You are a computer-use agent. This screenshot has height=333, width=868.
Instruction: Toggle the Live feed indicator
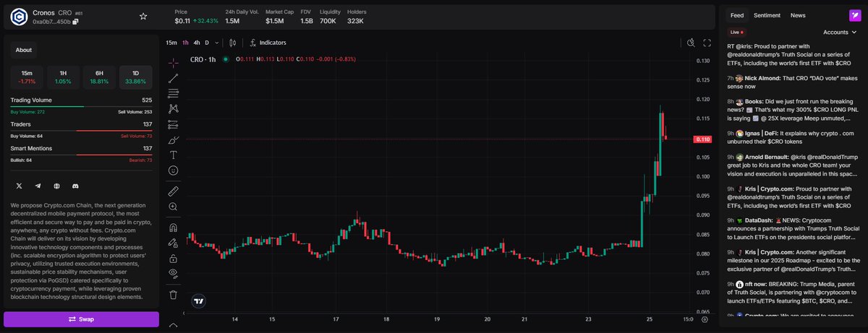click(738, 33)
